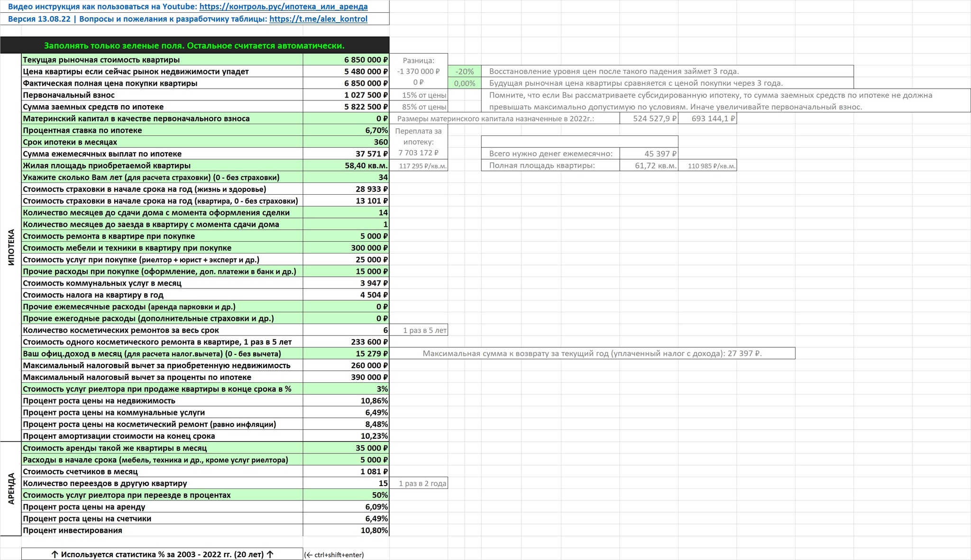Edit monthly rent cost 35 000 ₽
The width and height of the screenshot is (971, 560).
point(346,448)
